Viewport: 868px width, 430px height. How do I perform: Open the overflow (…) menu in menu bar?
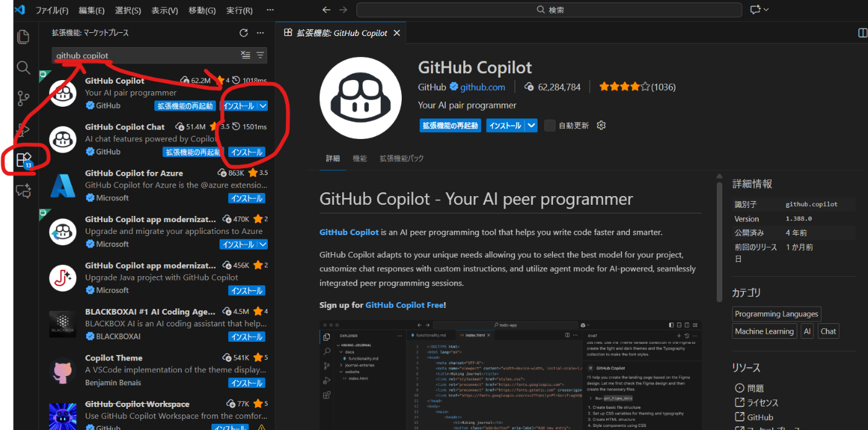tap(270, 10)
